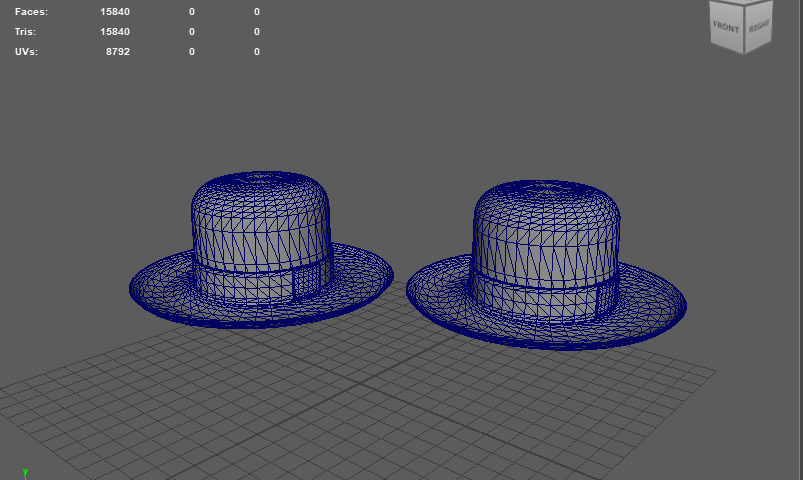Screen dimensions: 803x480
Task: Select the left hat mesh
Action: point(261,250)
